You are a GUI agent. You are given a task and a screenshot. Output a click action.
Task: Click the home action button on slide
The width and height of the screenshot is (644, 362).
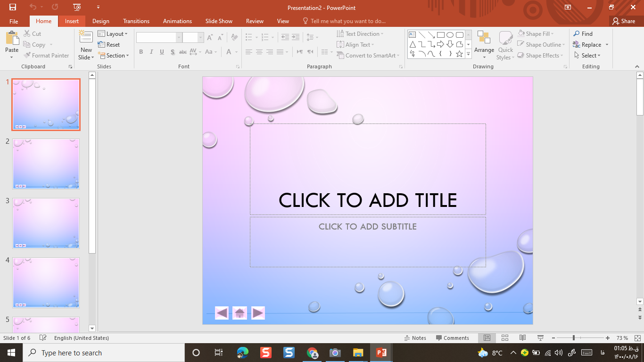tap(239, 313)
